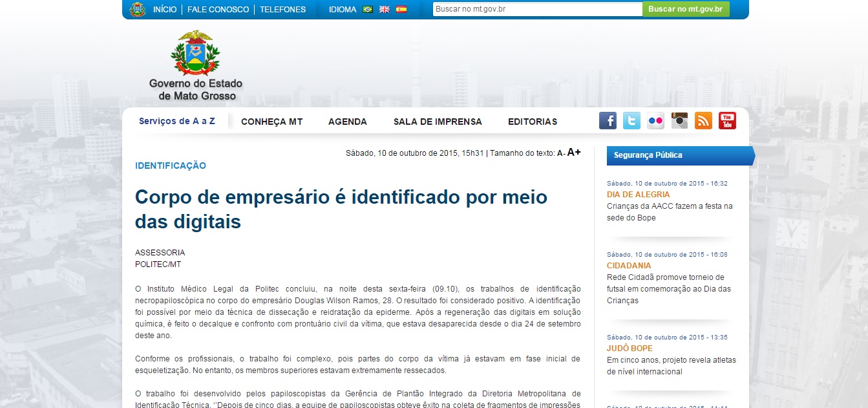Click the IDIOMA label in top bar

click(x=343, y=10)
